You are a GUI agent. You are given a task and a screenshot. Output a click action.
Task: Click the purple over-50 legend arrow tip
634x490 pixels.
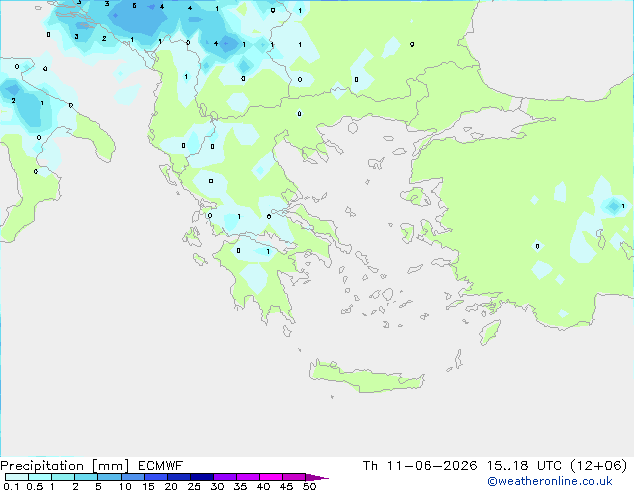tap(317, 477)
